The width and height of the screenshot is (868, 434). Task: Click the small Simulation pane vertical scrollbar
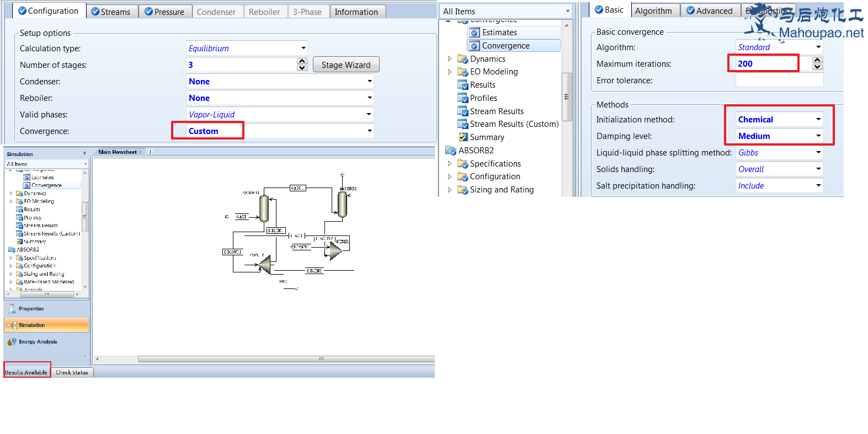click(x=85, y=217)
